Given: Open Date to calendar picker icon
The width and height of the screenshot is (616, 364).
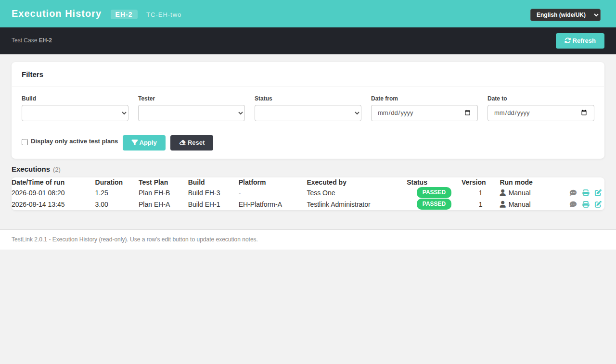Looking at the screenshot, I should (x=584, y=113).
